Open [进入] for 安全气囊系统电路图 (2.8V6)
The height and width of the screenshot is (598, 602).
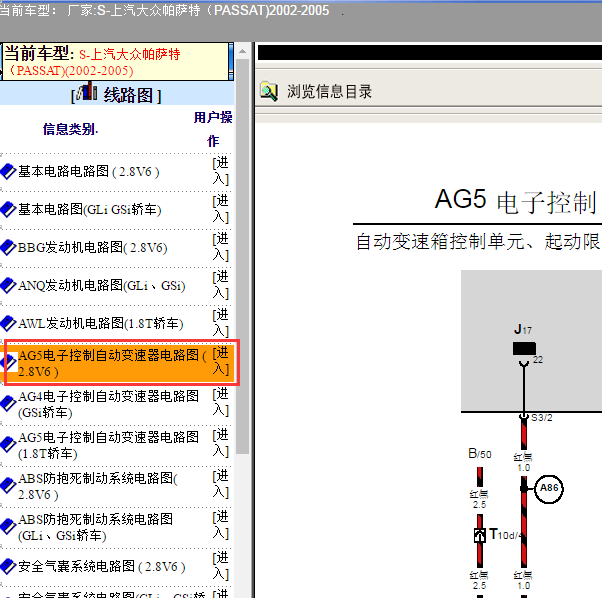tap(221, 567)
